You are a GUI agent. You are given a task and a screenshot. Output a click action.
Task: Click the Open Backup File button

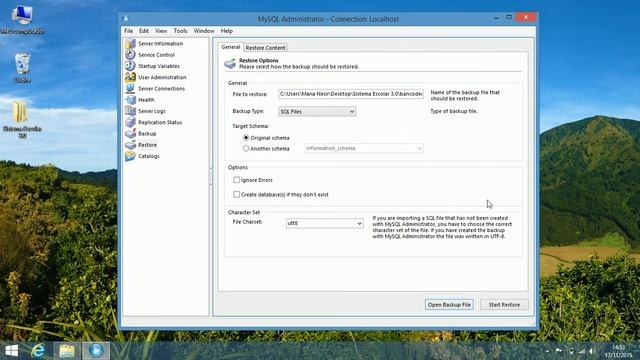[449, 304]
